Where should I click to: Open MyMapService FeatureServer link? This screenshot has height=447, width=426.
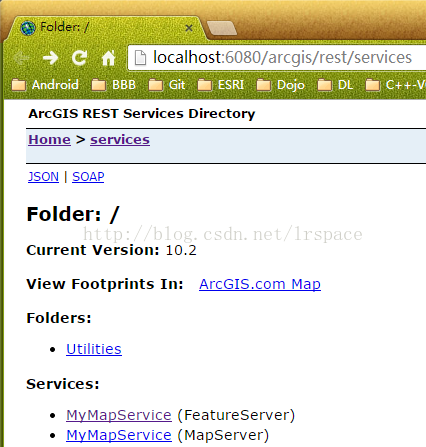click(x=119, y=415)
